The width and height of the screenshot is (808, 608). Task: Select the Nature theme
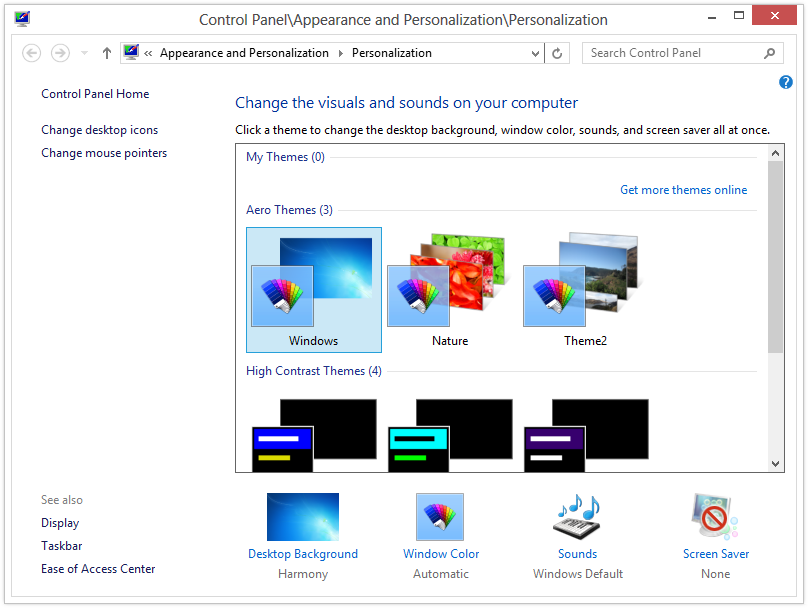coord(450,290)
